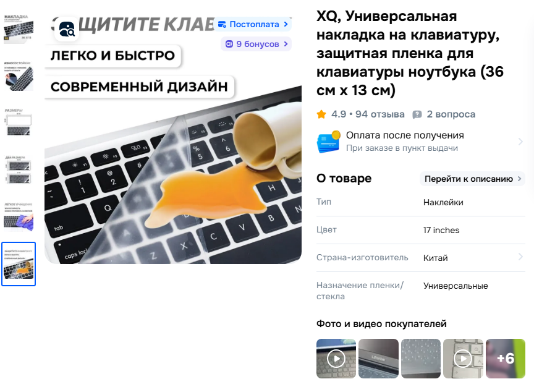Open the 9 бонусов badge
The height and width of the screenshot is (392, 534).
(x=256, y=44)
